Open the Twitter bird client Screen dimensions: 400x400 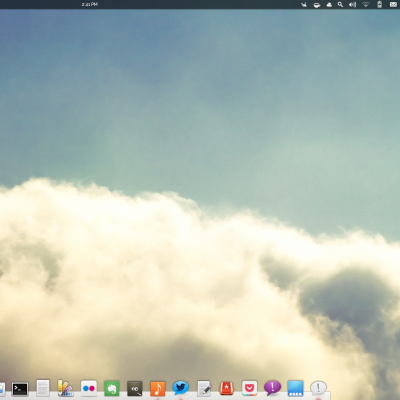181,388
